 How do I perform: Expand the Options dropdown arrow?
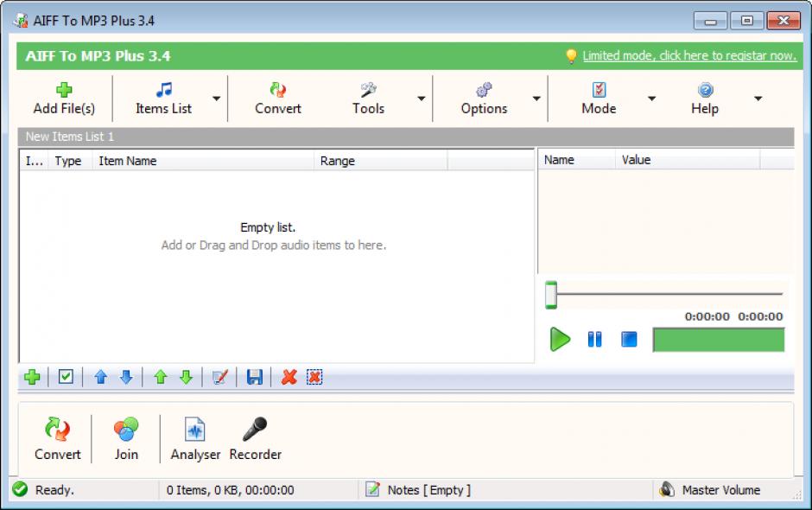coord(536,99)
